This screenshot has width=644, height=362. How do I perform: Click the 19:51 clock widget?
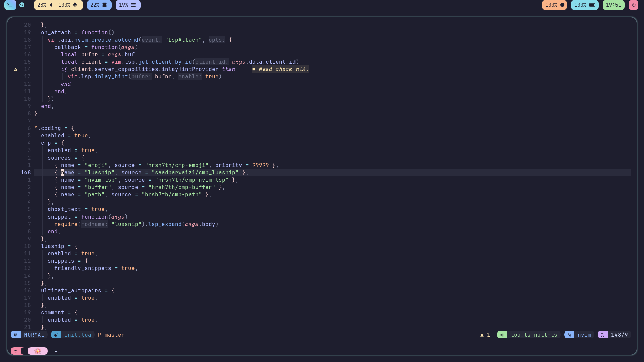tap(613, 5)
